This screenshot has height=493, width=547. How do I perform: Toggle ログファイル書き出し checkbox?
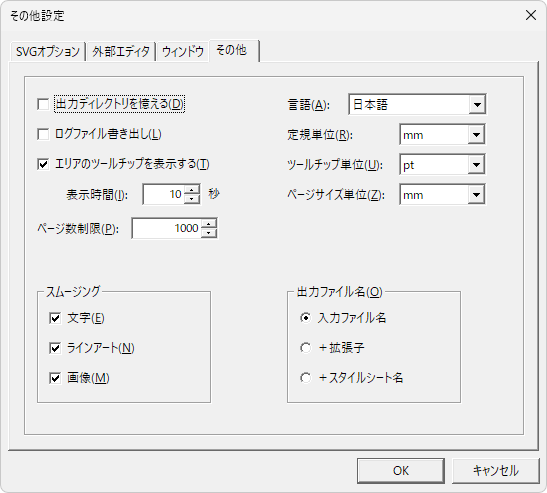click(43, 134)
